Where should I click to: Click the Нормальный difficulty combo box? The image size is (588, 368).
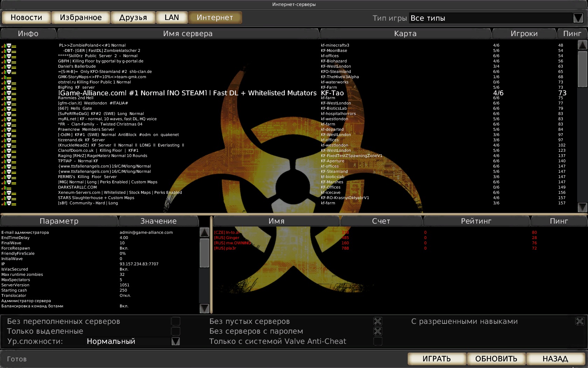[x=128, y=341]
